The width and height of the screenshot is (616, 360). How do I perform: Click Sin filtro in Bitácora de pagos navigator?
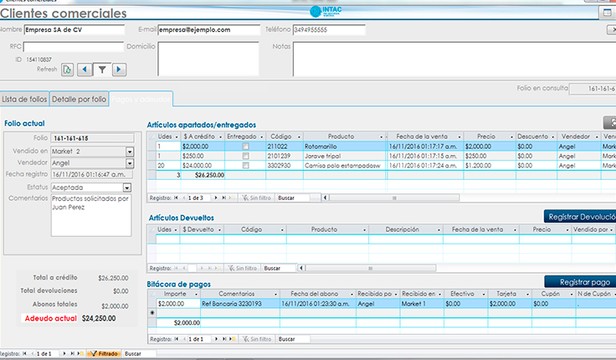click(257, 339)
